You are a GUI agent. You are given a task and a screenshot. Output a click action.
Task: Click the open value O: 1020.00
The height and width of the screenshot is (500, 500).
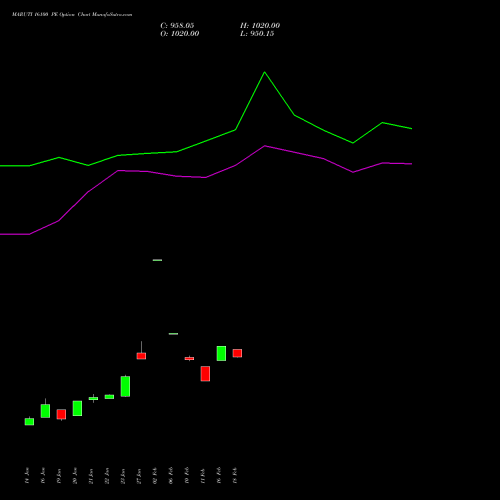coord(180,34)
